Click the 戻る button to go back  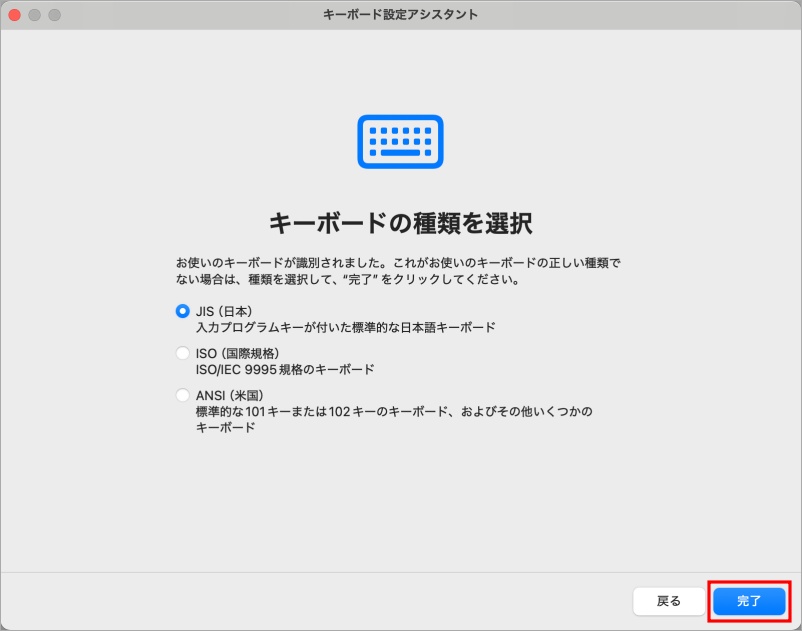click(x=668, y=601)
